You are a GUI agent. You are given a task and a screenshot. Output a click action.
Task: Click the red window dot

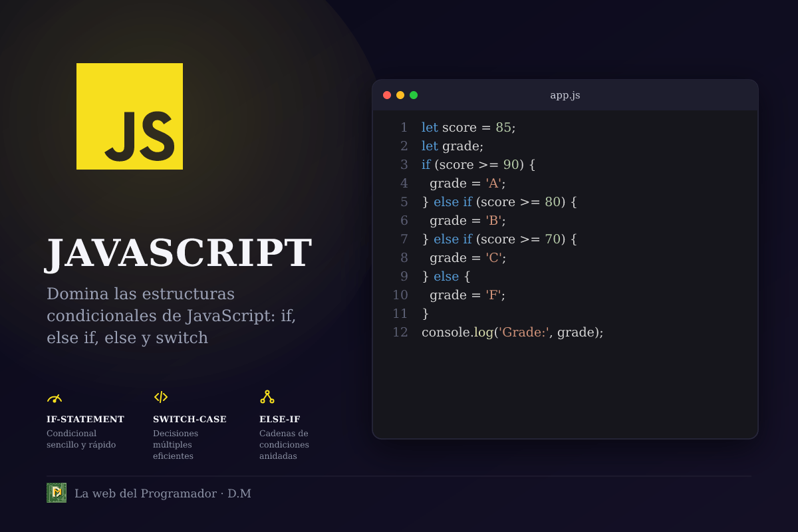coord(387,95)
